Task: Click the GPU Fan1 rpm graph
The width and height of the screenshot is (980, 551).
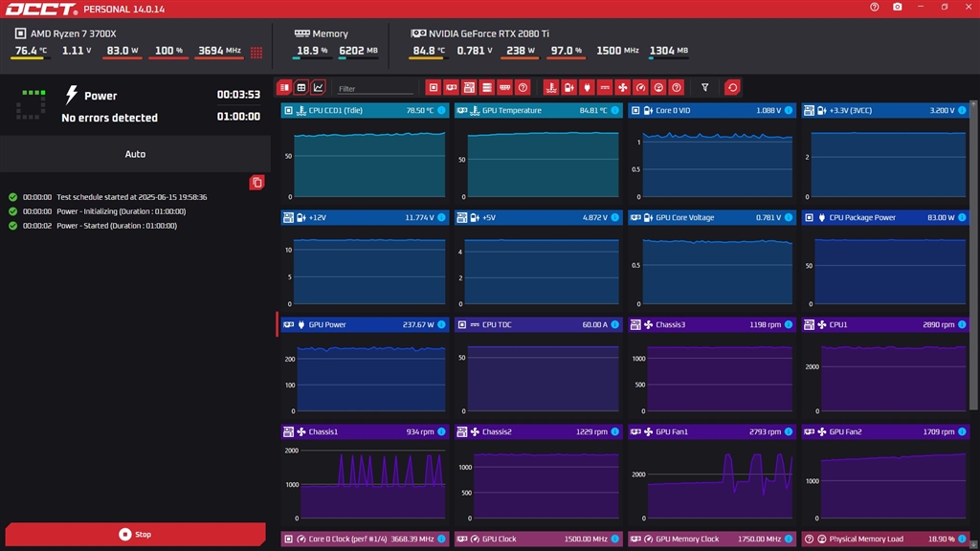Action: (712, 483)
